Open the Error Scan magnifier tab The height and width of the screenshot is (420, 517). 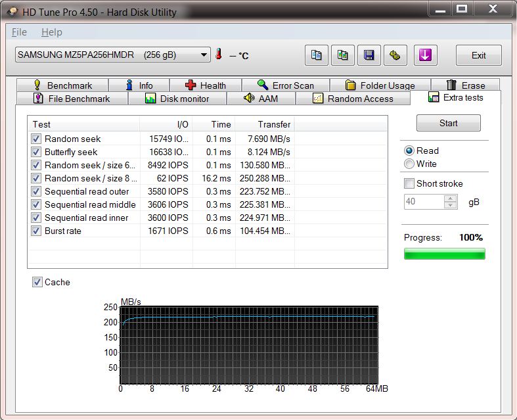pyautogui.click(x=285, y=85)
